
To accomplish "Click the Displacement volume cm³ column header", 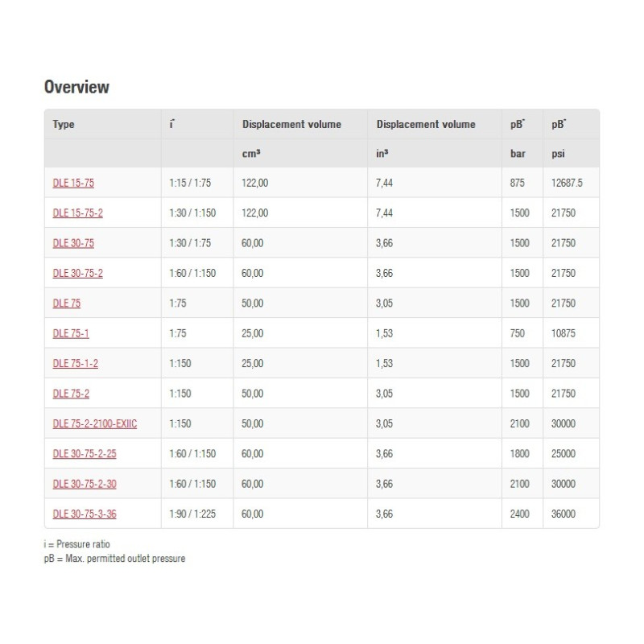I will click(291, 124).
